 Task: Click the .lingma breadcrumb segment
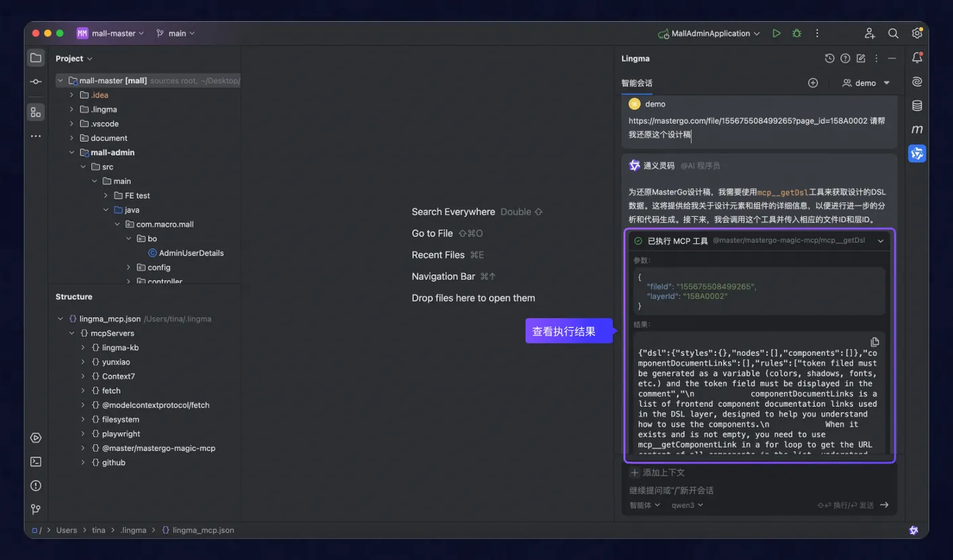coord(133,530)
